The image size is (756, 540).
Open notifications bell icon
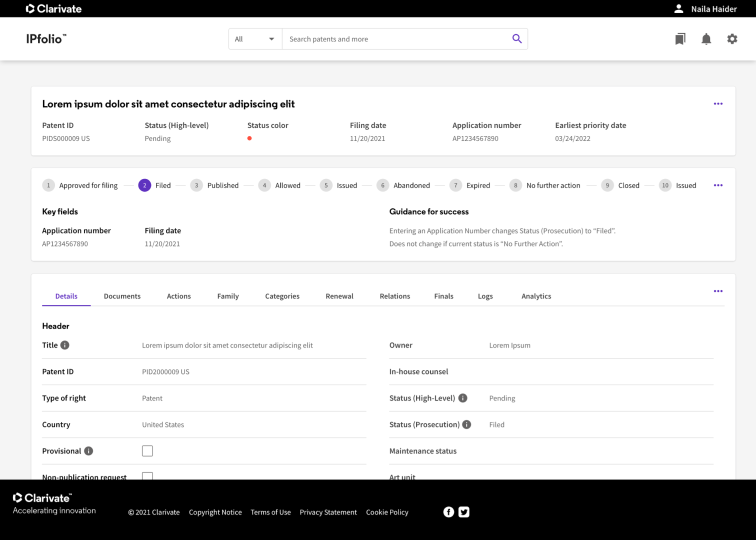(706, 39)
